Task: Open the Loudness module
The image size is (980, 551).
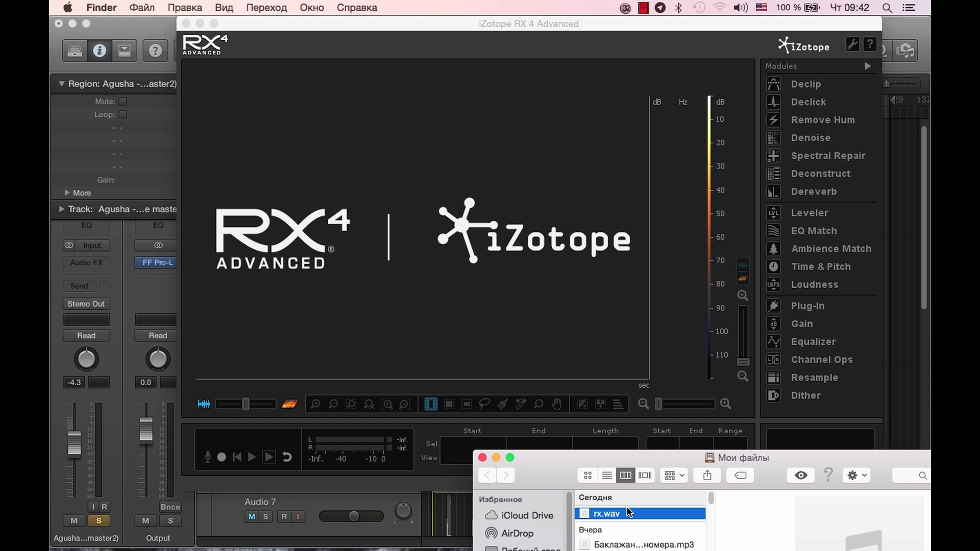Action: point(814,284)
